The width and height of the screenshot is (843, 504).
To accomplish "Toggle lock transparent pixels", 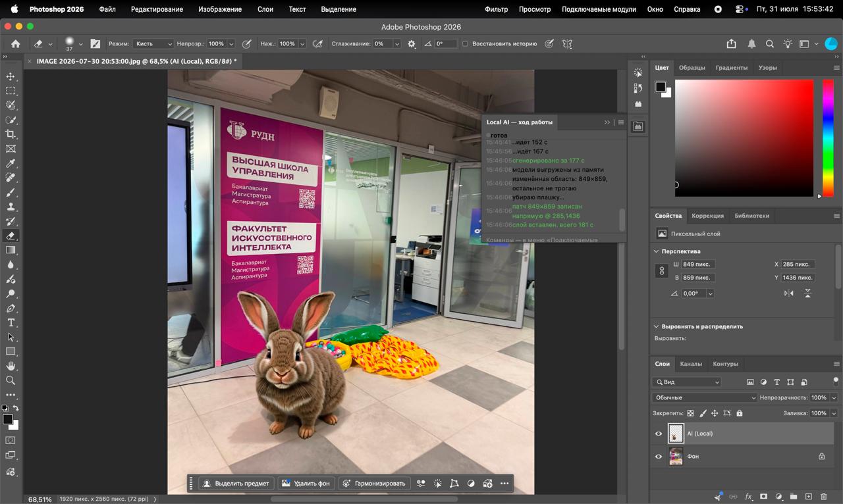I will 690,413.
